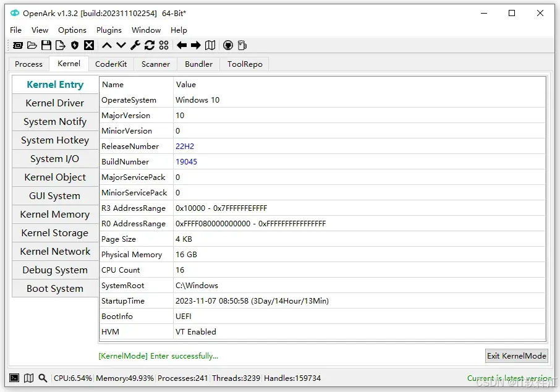This screenshot has width=560, height=392.
Task: Open the Kernel Object side tab
Action: pyautogui.click(x=55, y=177)
